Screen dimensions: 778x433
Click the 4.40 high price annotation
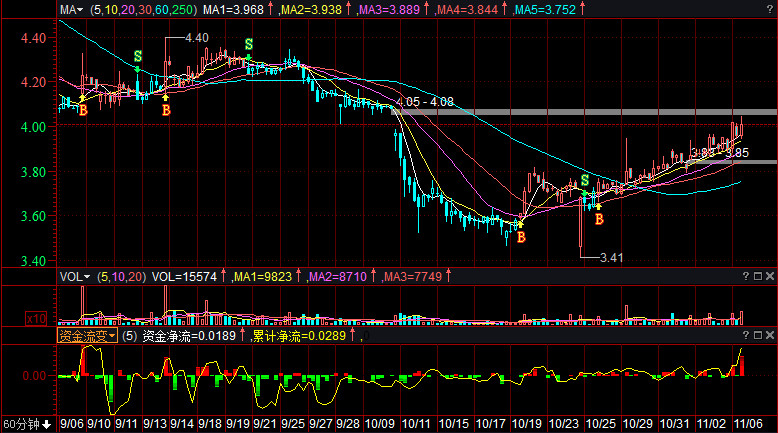[197, 37]
